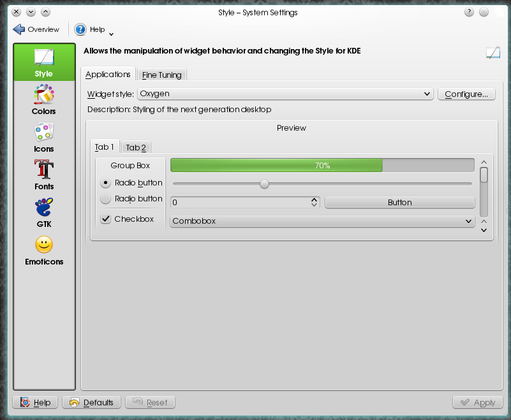
Task: Open the preview Combobox dropdown
Action: click(322, 221)
